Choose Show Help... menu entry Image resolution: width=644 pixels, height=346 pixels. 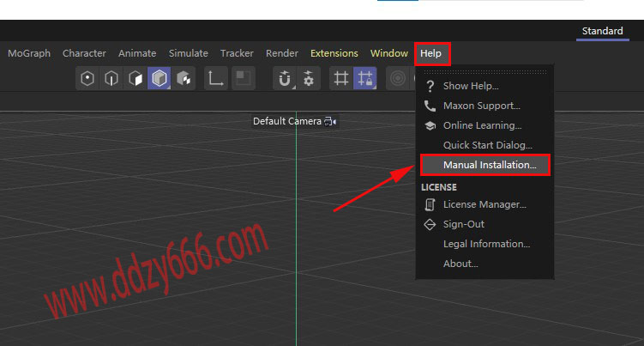(485, 86)
